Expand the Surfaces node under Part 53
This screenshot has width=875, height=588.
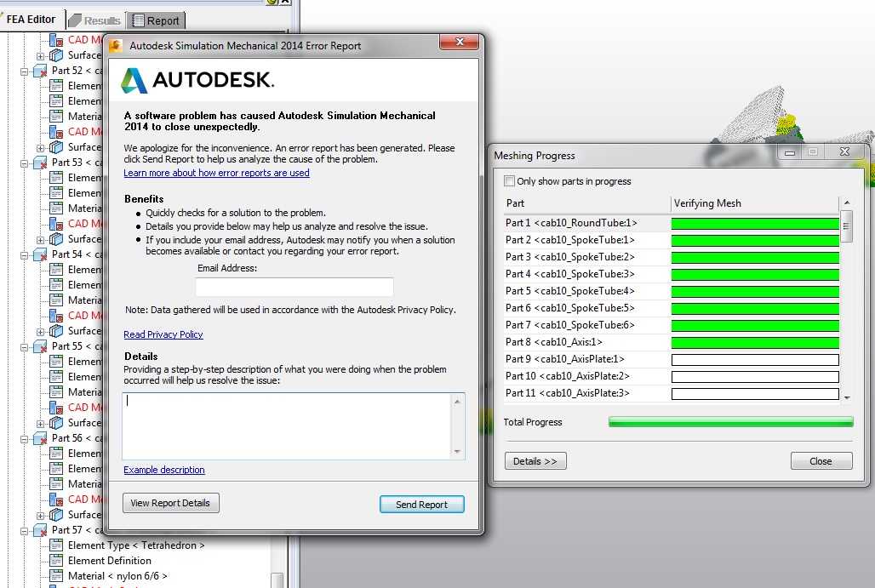click(x=40, y=240)
